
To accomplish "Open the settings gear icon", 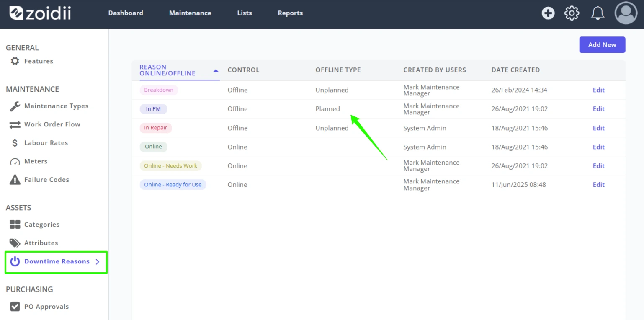I will pyautogui.click(x=572, y=13).
